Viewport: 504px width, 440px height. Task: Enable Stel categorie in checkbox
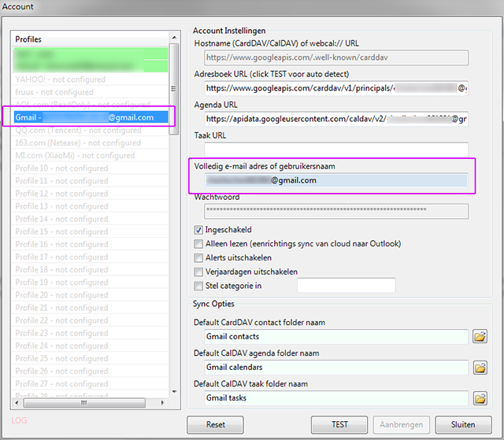click(198, 286)
